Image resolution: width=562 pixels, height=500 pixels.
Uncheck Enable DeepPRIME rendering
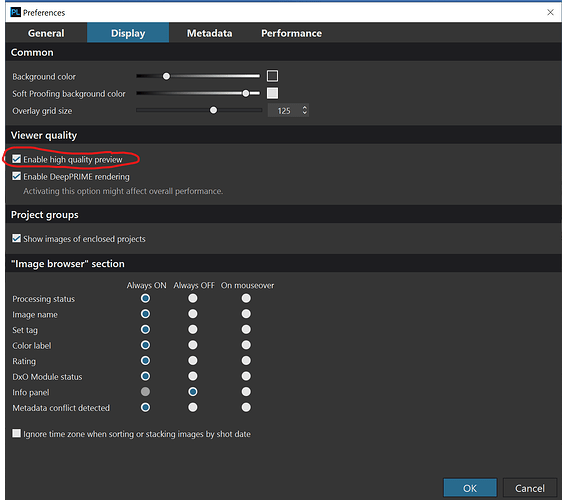16,176
